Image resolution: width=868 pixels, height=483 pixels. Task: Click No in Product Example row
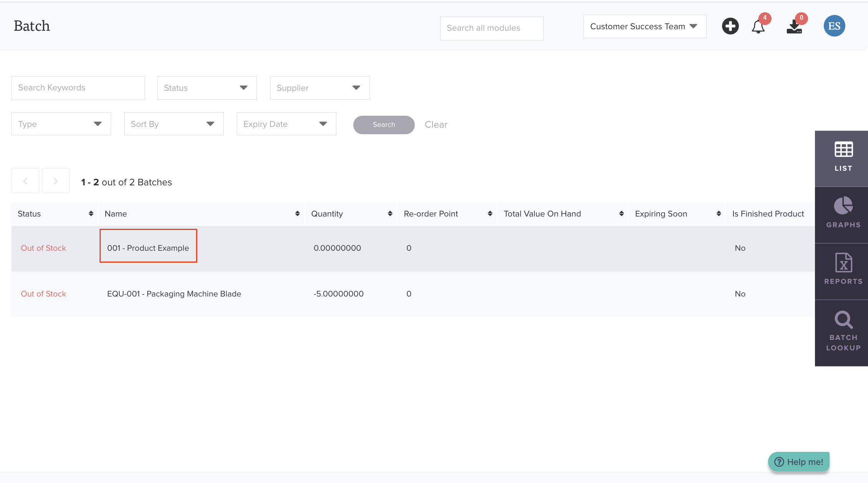(740, 248)
